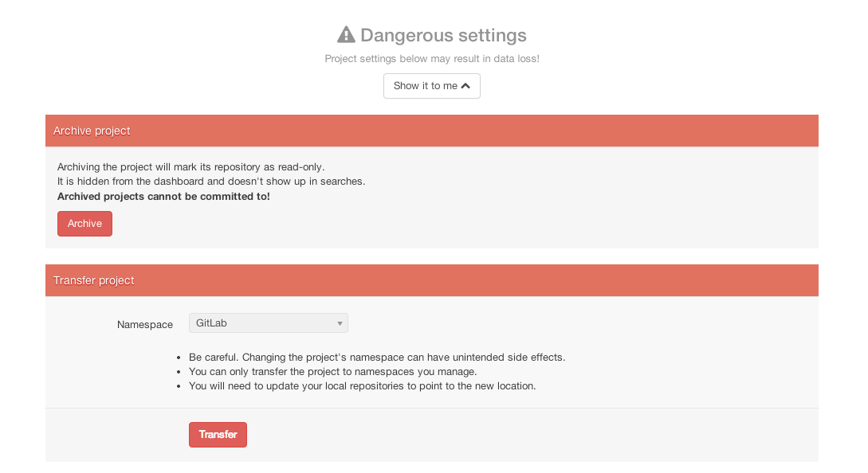Click the 'Transfer project' panel header
868x473 pixels.
(x=431, y=280)
